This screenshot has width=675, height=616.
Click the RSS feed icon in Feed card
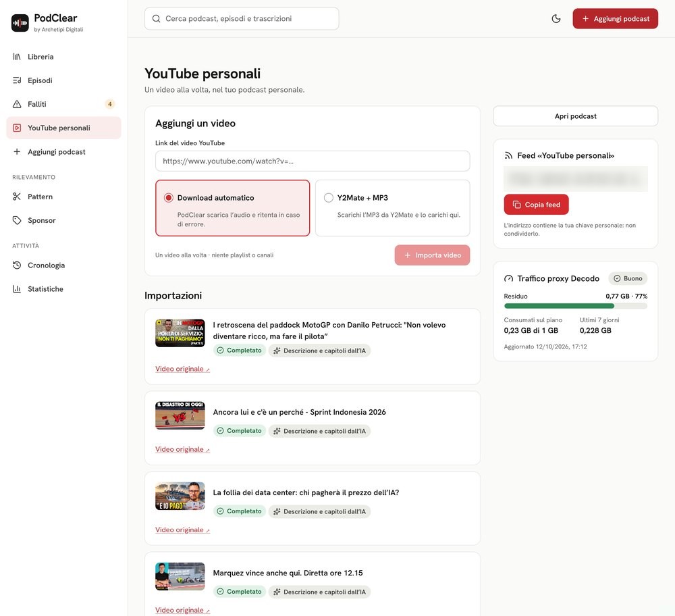508,155
